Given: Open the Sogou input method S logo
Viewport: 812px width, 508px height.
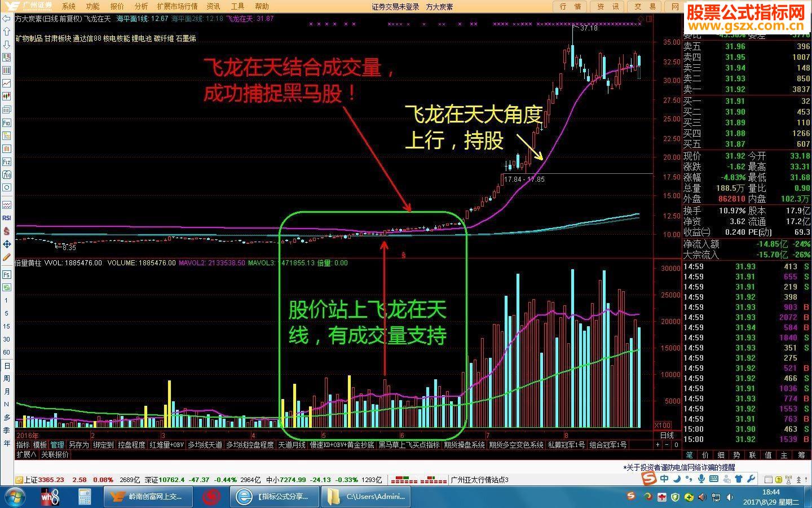Looking at the screenshot, I should coord(648,479).
